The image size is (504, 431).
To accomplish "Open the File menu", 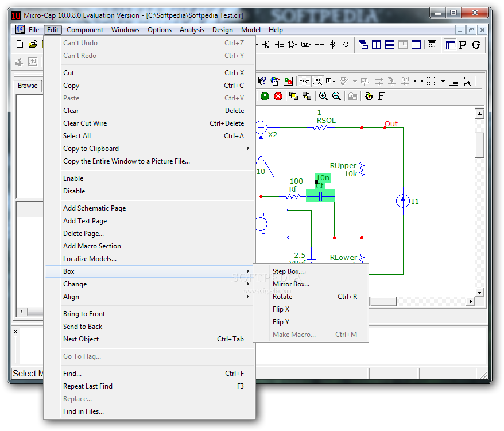I will (34, 30).
